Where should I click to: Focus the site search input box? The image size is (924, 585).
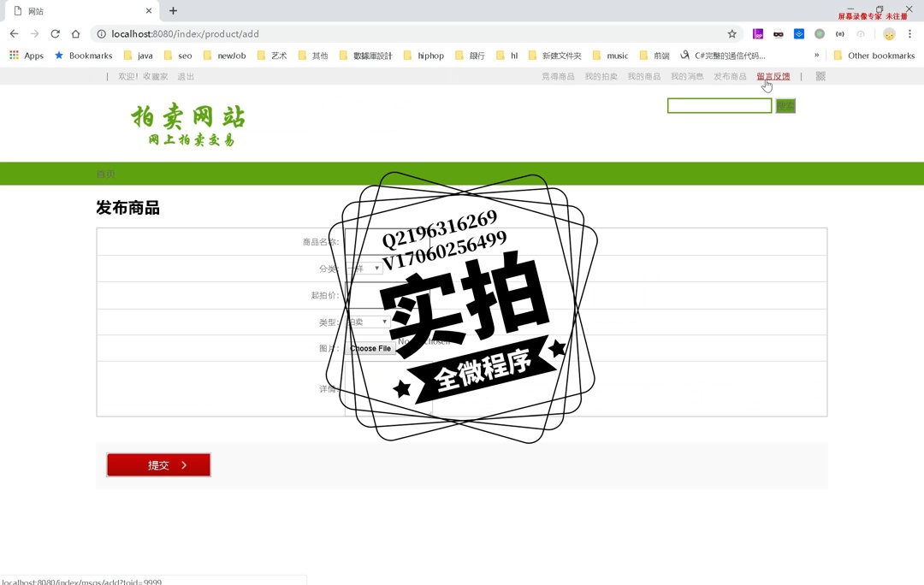720,105
